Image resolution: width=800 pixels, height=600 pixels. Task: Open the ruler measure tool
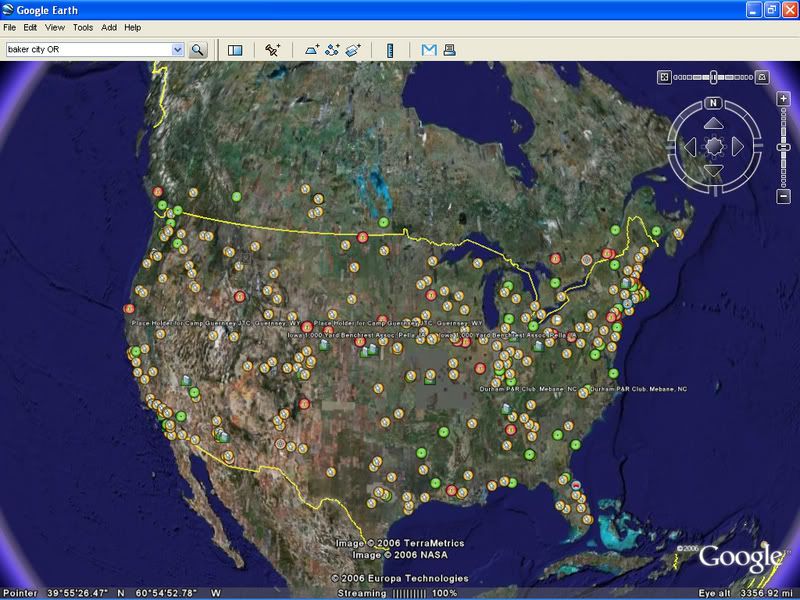pyautogui.click(x=390, y=50)
